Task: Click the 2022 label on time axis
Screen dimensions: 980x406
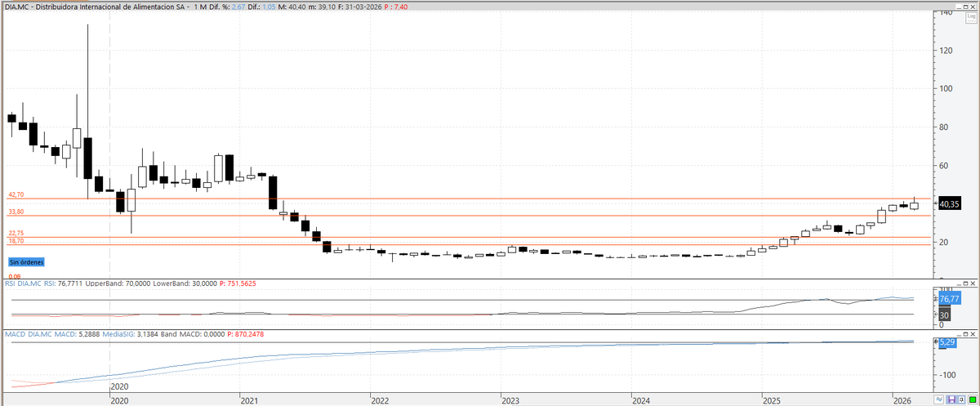Action: [380, 400]
